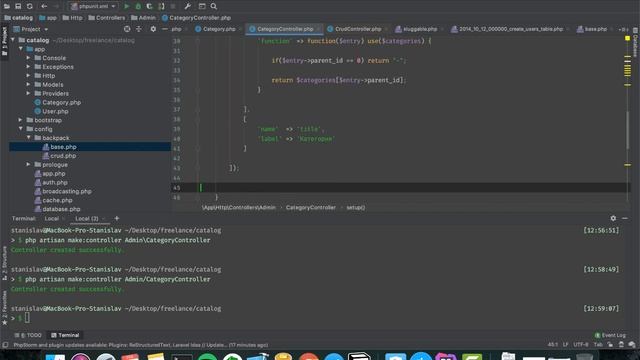Hide the terminal panel with minus icon
The height and width of the screenshot is (360, 640).
(625, 218)
